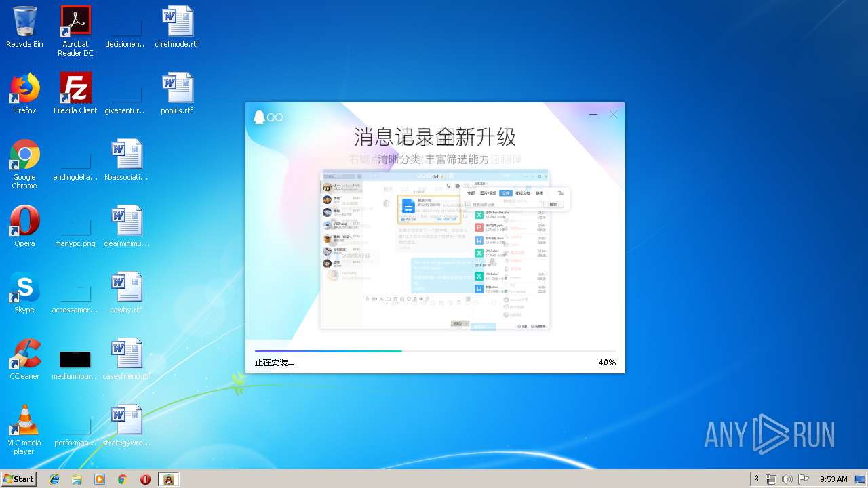Open the Recycle Bin desktop icon

pyautogui.click(x=24, y=27)
